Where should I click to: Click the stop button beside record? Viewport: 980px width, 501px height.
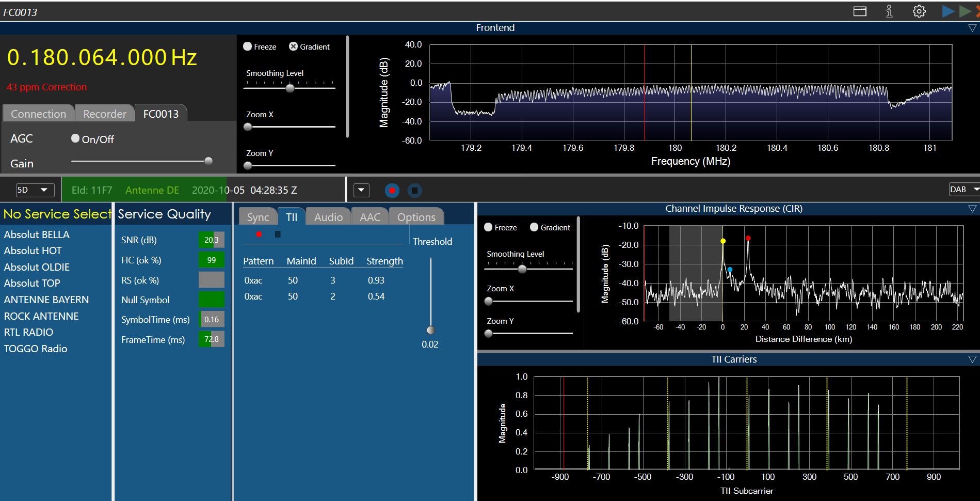tap(414, 191)
